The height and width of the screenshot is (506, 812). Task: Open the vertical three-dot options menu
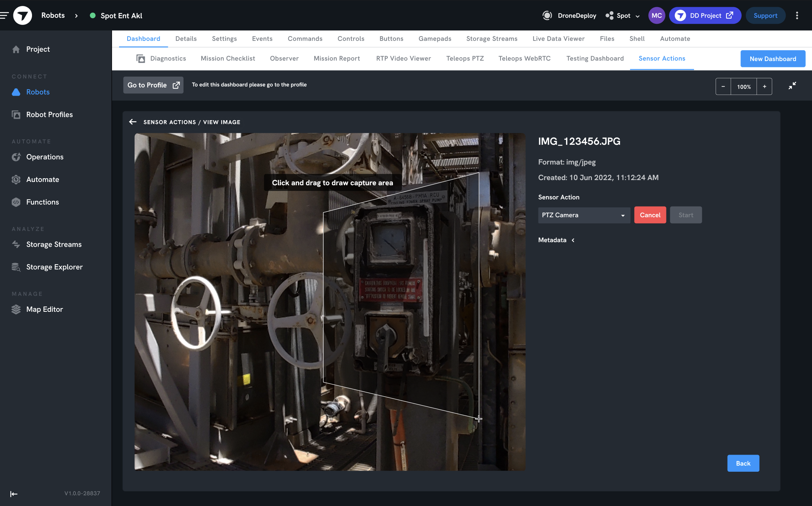(x=797, y=16)
